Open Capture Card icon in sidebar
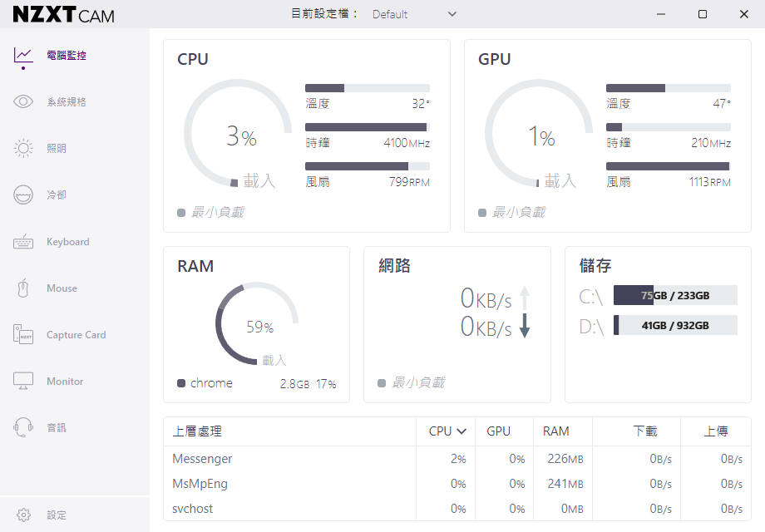The width and height of the screenshot is (765, 532). point(23,335)
